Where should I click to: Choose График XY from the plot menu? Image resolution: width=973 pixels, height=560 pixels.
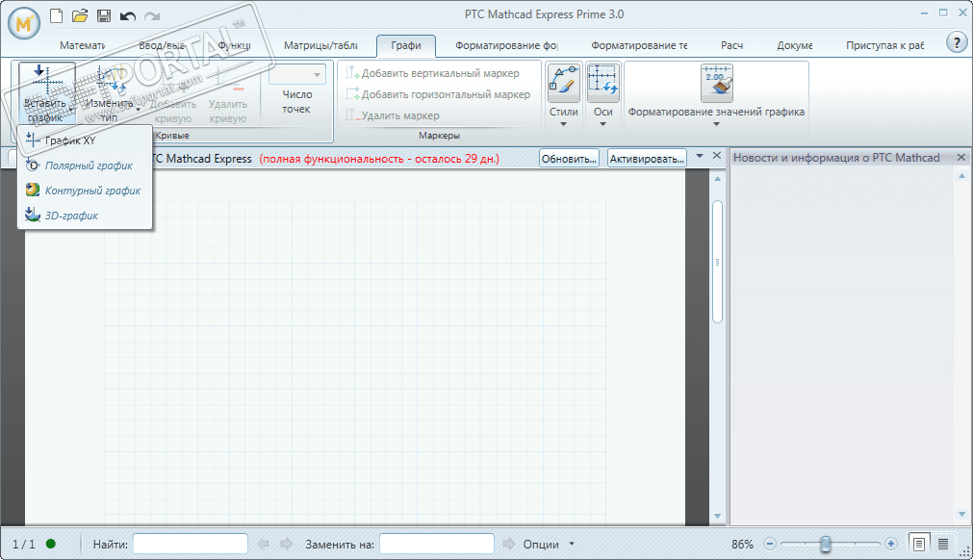(x=85, y=140)
